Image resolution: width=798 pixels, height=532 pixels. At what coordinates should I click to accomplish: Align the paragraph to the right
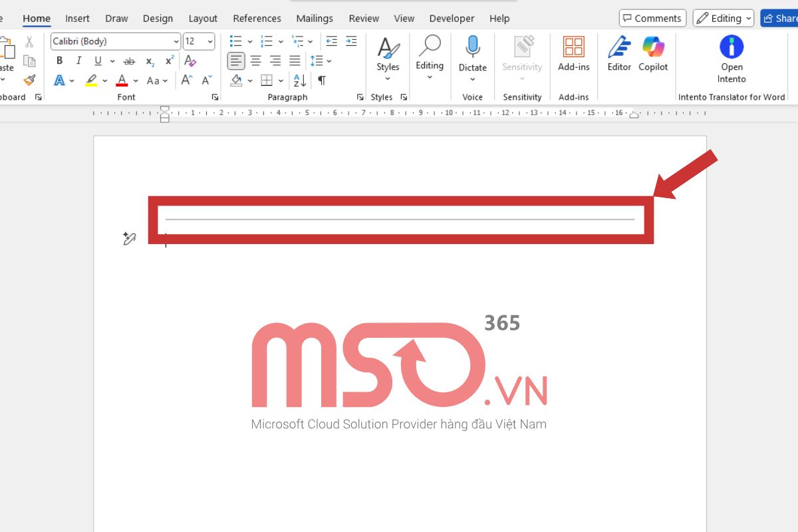tap(275, 61)
